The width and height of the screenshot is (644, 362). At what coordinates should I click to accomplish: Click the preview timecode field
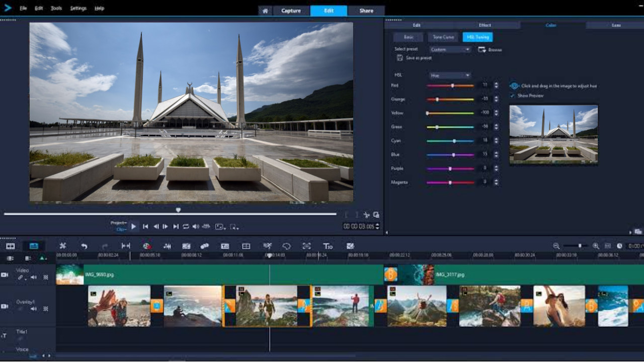coord(359,227)
